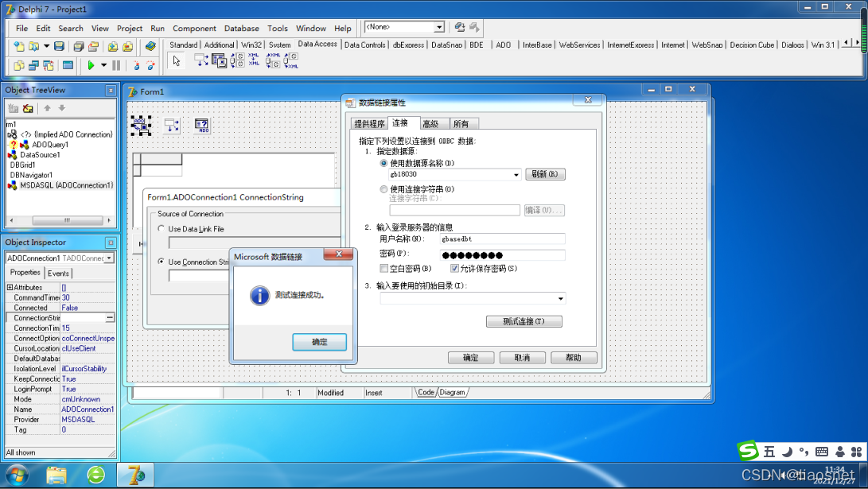Switch to the Data Controls palette tab
868x489 pixels.
364,45
